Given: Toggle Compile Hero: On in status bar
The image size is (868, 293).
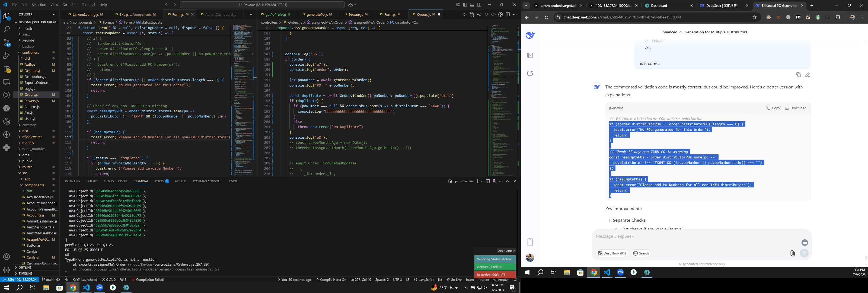Looking at the screenshot, I should pyautogui.click(x=331, y=279).
